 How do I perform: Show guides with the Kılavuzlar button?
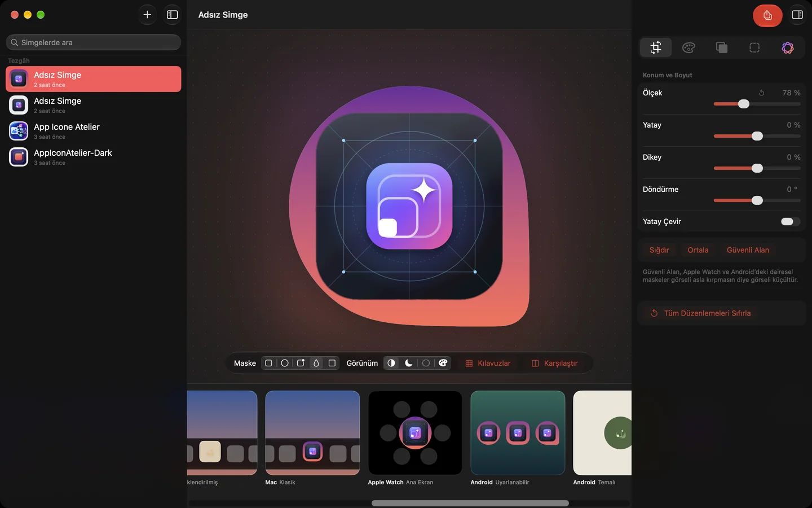pyautogui.click(x=488, y=363)
